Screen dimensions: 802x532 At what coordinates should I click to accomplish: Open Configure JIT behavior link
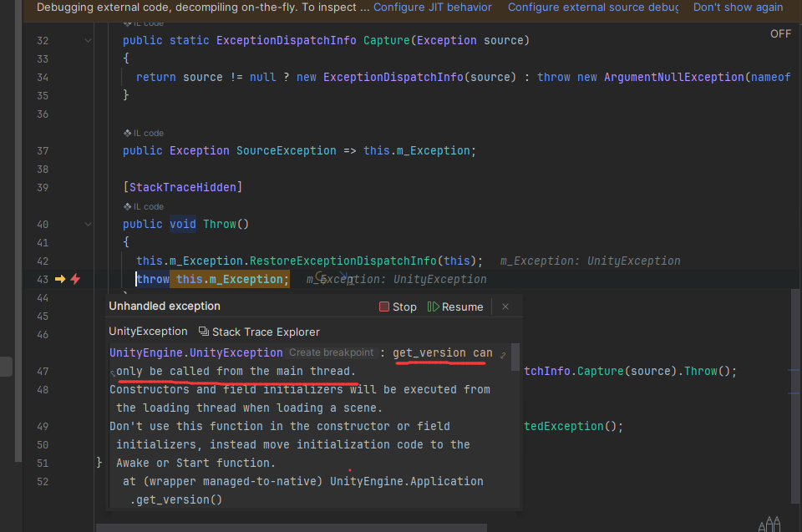click(x=432, y=8)
